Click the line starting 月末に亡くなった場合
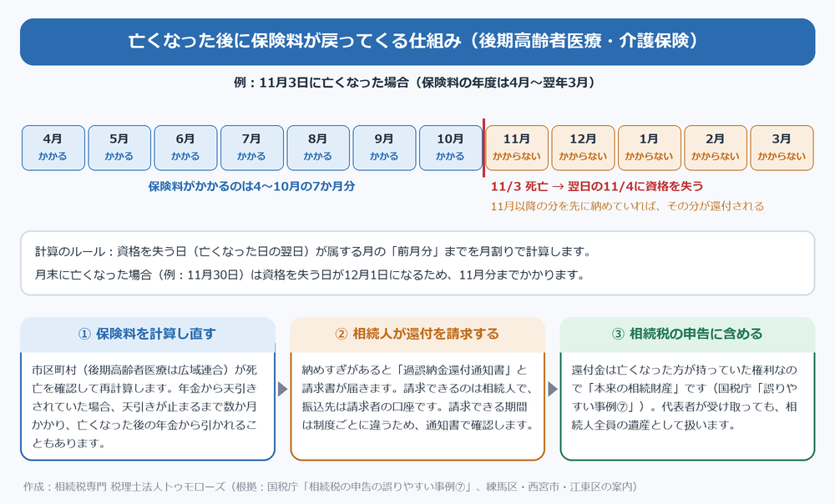This screenshot has width=835, height=504. tap(310, 275)
